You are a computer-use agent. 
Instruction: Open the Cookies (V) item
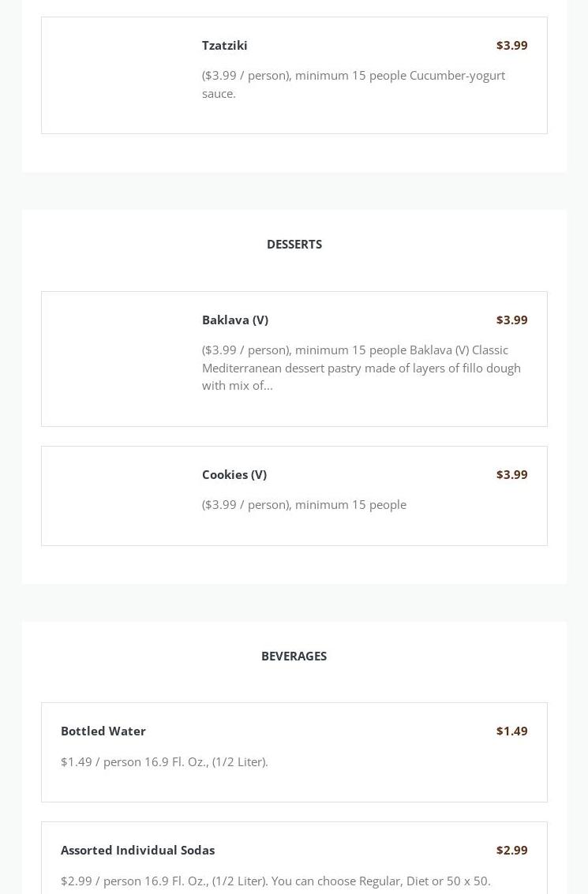(x=234, y=474)
